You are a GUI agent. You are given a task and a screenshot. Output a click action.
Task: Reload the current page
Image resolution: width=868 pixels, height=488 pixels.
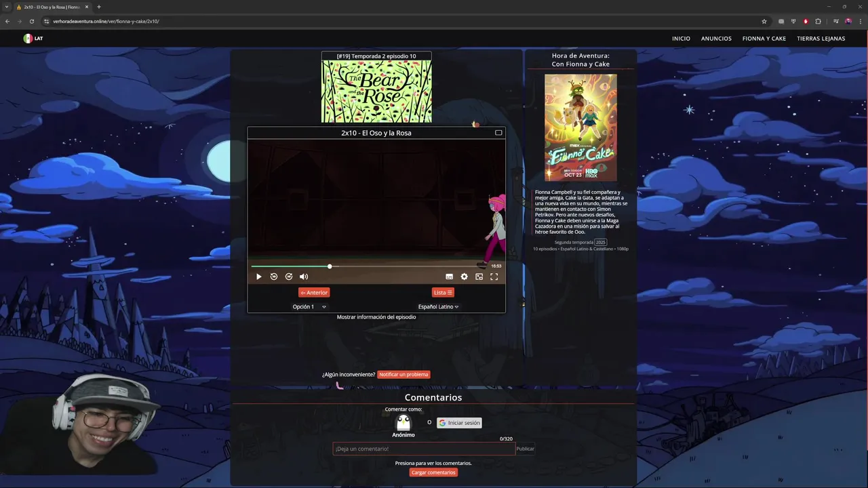pyautogui.click(x=31, y=21)
